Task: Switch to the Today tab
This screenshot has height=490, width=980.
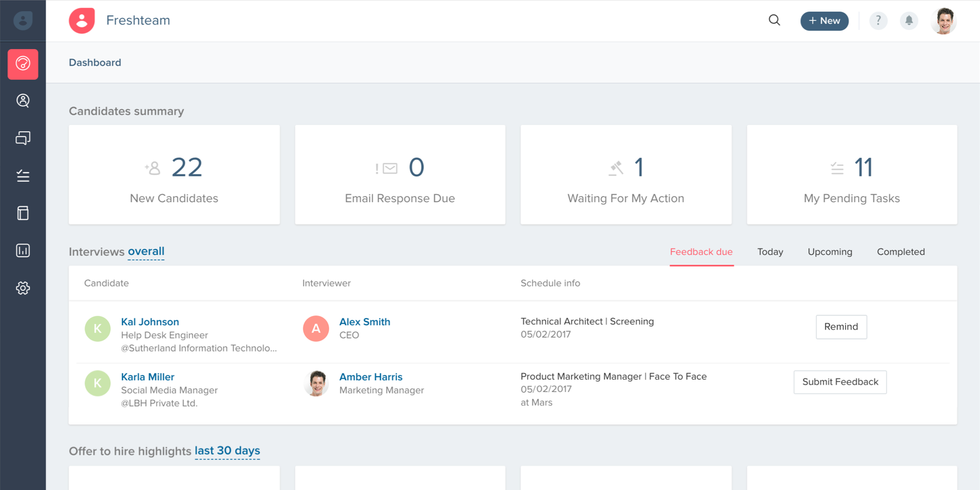Action: (x=770, y=252)
